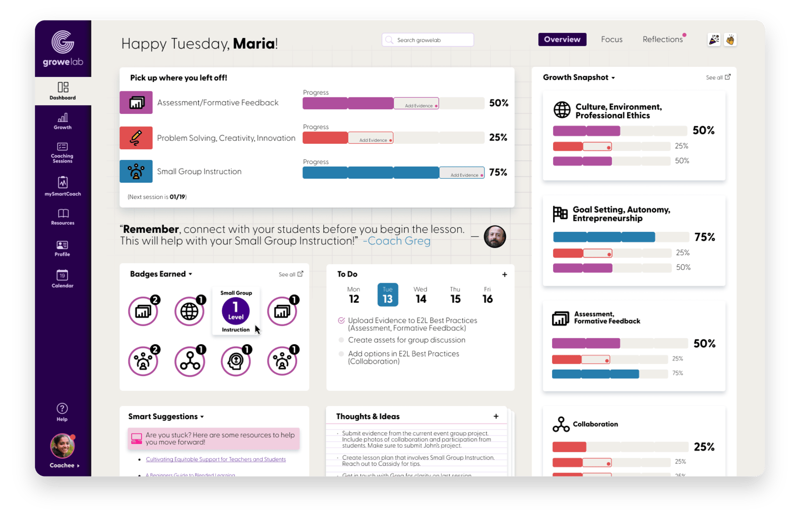800x532 pixels.
Task: Open Cultivating Equitable Support for Teachers link
Action: pyautogui.click(x=215, y=460)
